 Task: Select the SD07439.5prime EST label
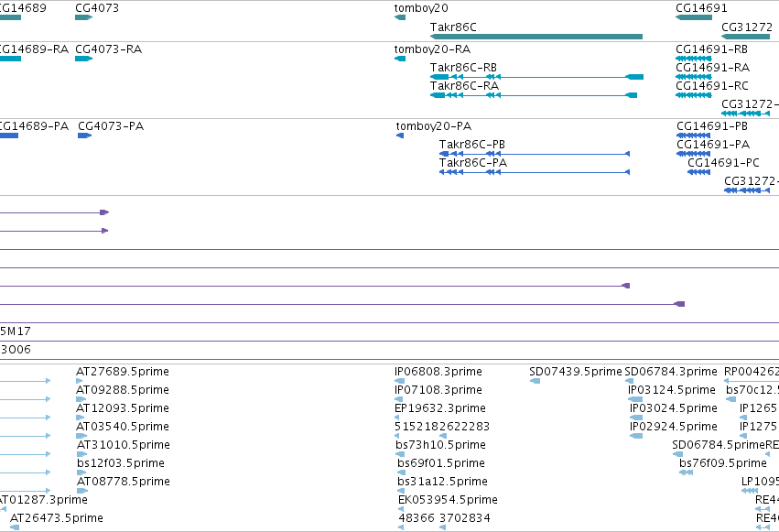pyautogui.click(x=575, y=372)
